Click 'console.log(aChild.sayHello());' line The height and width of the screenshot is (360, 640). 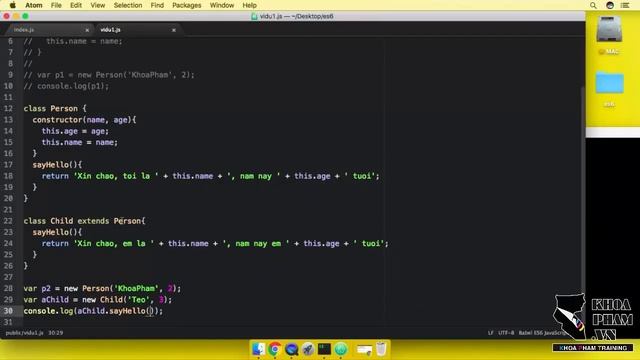(x=93, y=311)
